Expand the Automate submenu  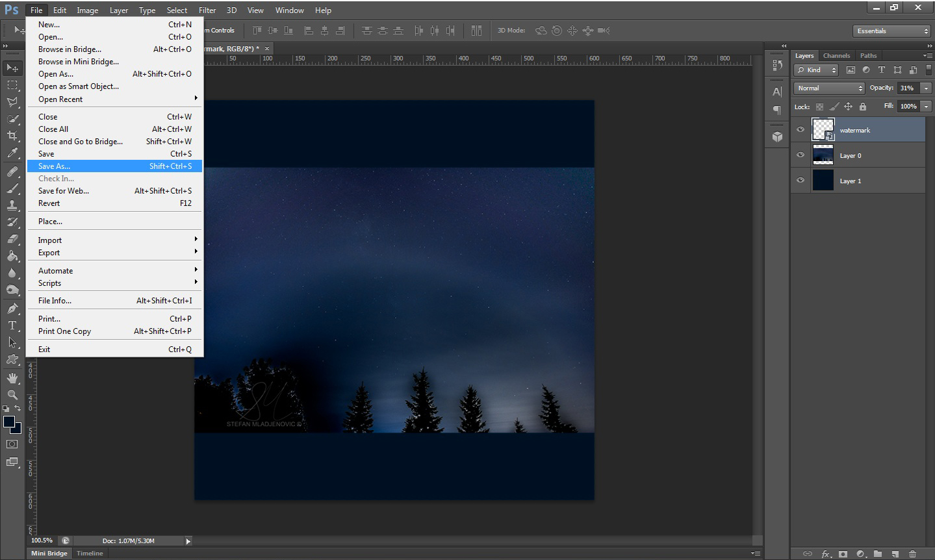[x=114, y=270]
